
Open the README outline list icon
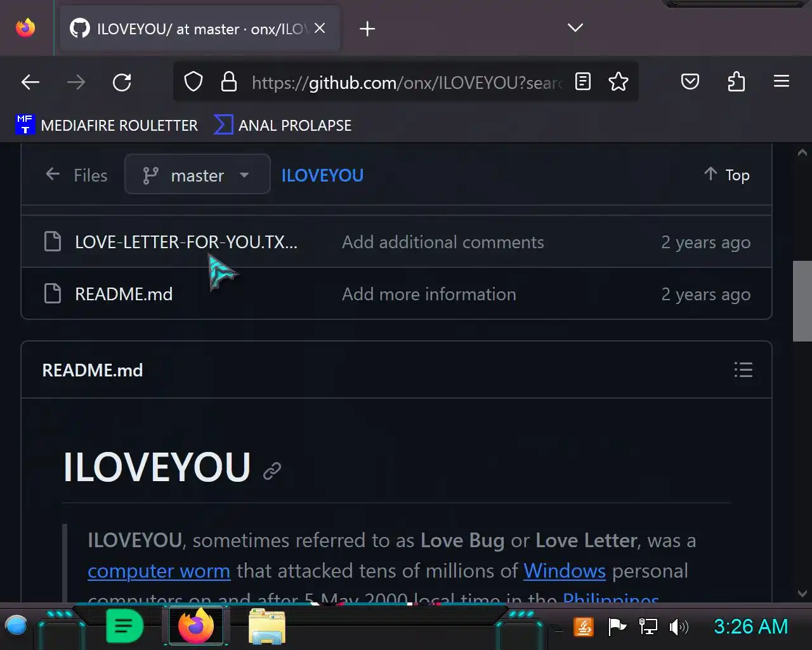coord(743,369)
